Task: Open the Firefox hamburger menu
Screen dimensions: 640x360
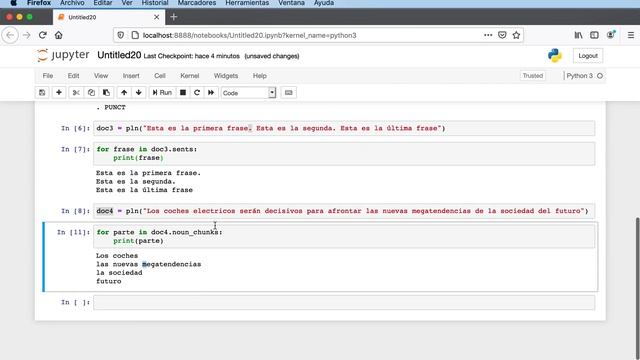Action: click(631, 35)
